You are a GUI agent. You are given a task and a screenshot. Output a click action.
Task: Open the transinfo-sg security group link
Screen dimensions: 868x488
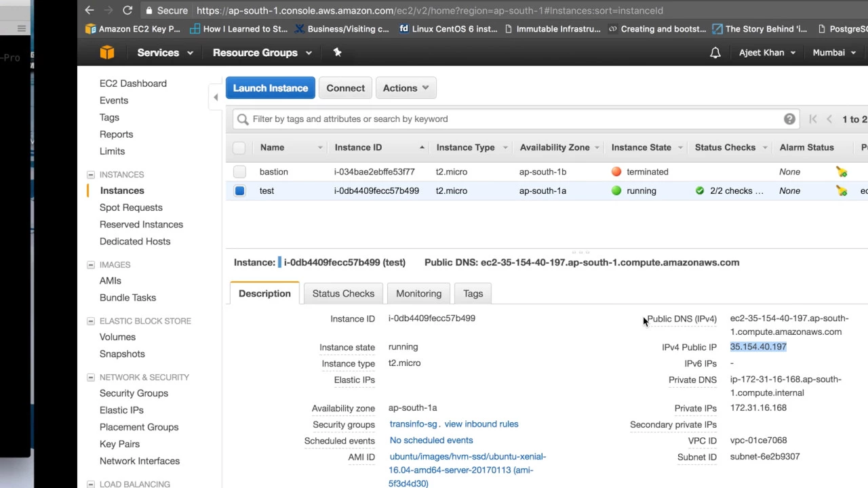(x=413, y=424)
